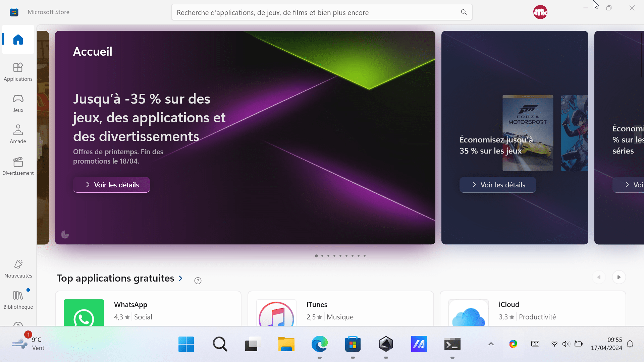Open File Explorer from taskbar
This screenshot has height=362, width=644.
pos(286,344)
